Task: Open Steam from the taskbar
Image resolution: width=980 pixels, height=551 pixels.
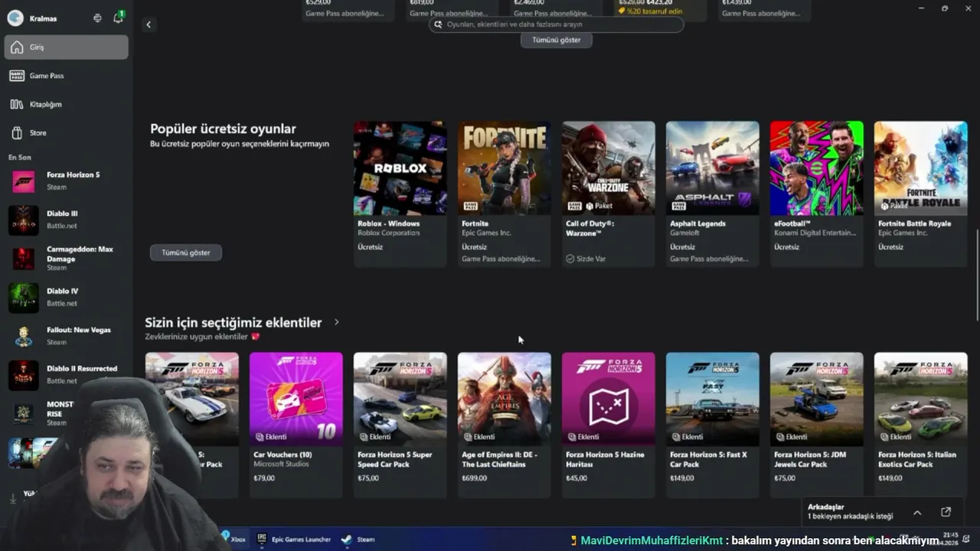Action: coord(358,540)
